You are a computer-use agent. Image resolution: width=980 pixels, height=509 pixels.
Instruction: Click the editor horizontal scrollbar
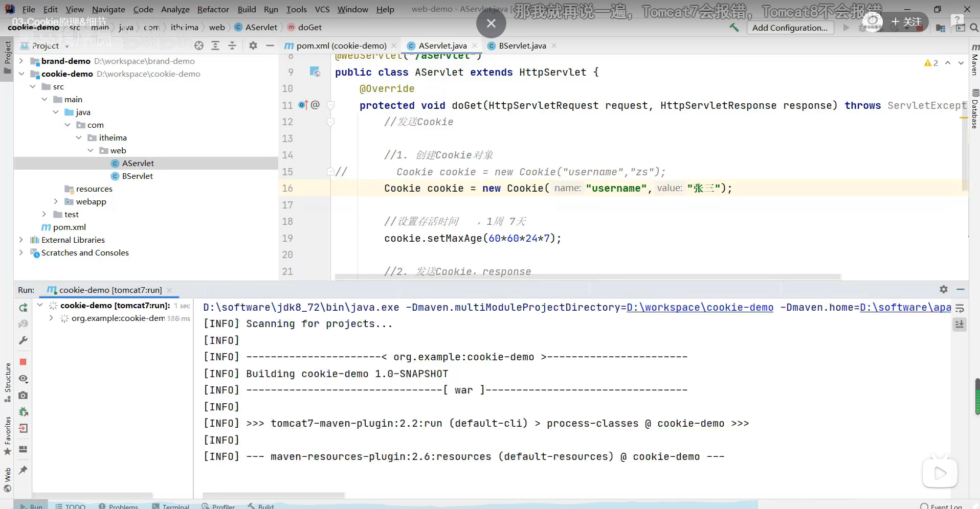(588, 277)
